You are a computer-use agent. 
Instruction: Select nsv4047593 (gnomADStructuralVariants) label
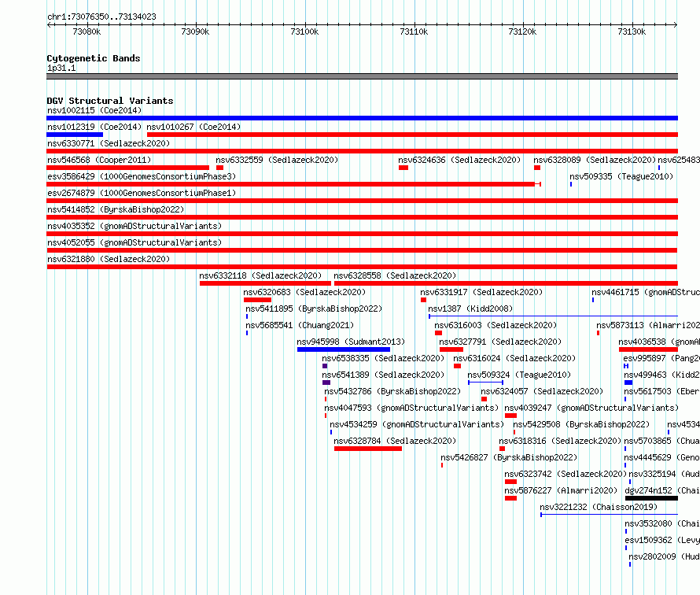[411, 408]
